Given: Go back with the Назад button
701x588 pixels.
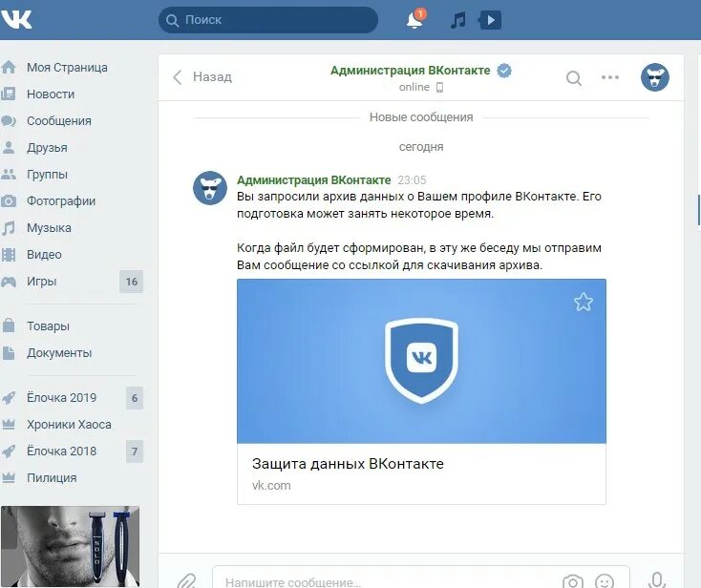Looking at the screenshot, I should tap(202, 77).
